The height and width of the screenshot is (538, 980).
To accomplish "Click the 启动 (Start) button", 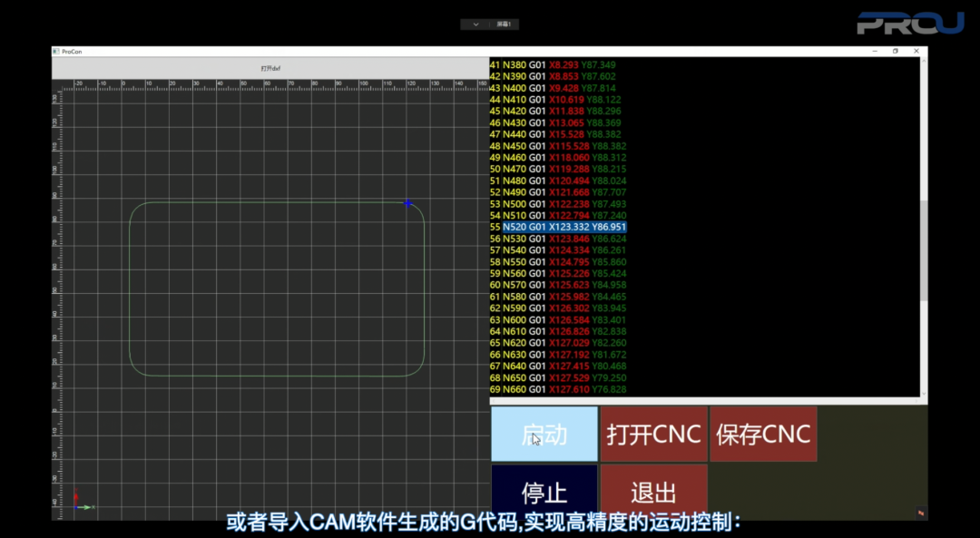I will pos(544,434).
